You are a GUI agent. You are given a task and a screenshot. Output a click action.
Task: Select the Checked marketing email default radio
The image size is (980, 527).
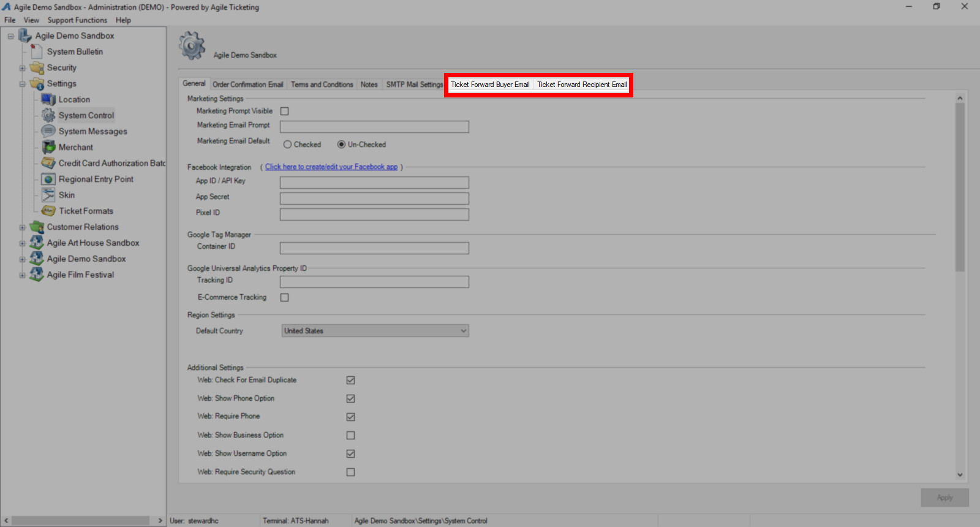[287, 145]
